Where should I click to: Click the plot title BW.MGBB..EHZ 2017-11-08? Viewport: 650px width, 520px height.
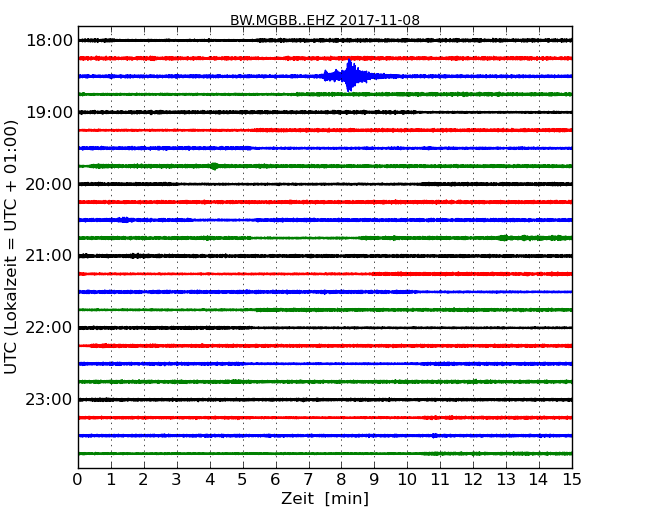pyautogui.click(x=325, y=20)
